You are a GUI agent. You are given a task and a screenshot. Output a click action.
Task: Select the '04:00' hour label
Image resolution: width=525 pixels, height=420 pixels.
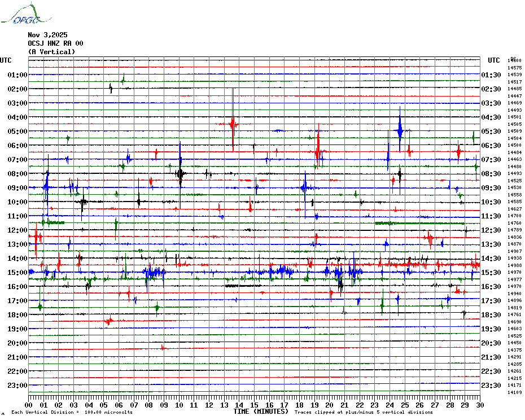[x=17, y=117]
